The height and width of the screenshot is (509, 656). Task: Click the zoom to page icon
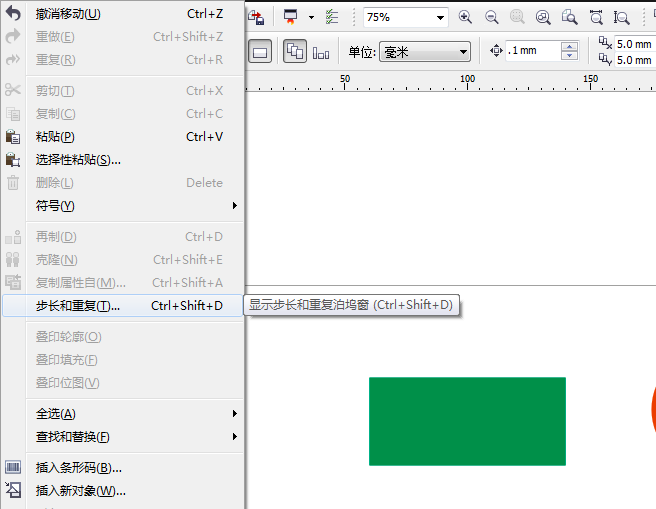569,17
